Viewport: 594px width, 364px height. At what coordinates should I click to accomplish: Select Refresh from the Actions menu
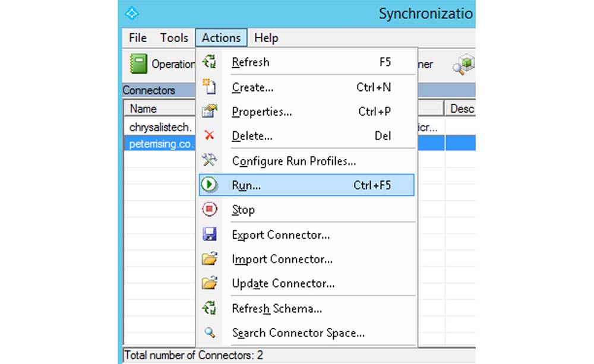(307, 62)
